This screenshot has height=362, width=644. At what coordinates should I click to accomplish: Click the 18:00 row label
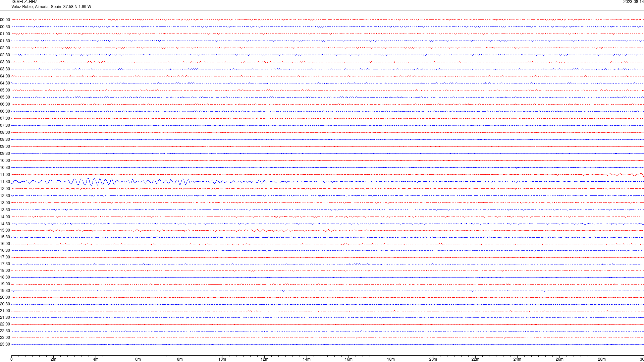5,270
